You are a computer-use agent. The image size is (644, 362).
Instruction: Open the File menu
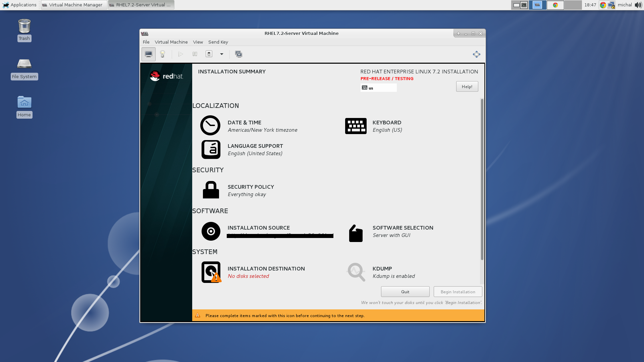(x=146, y=42)
